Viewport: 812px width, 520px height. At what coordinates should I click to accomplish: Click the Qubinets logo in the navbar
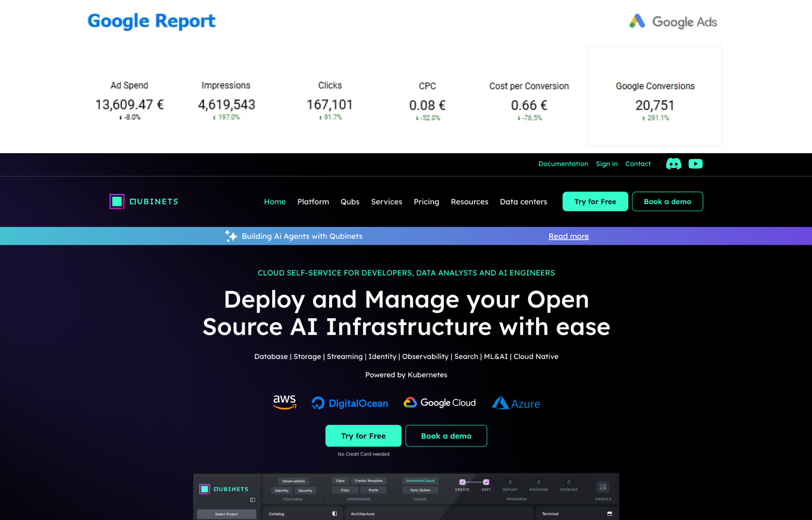click(x=144, y=202)
